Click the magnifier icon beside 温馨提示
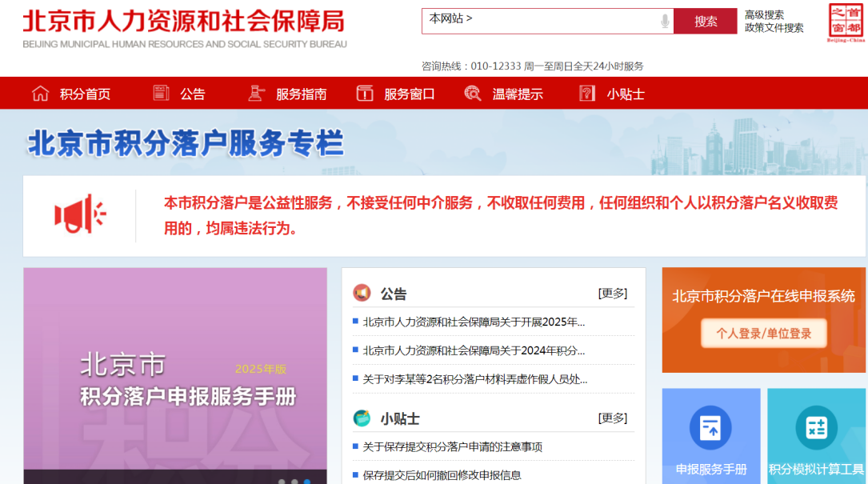Screen dimensions: 868x484 pos(473,93)
